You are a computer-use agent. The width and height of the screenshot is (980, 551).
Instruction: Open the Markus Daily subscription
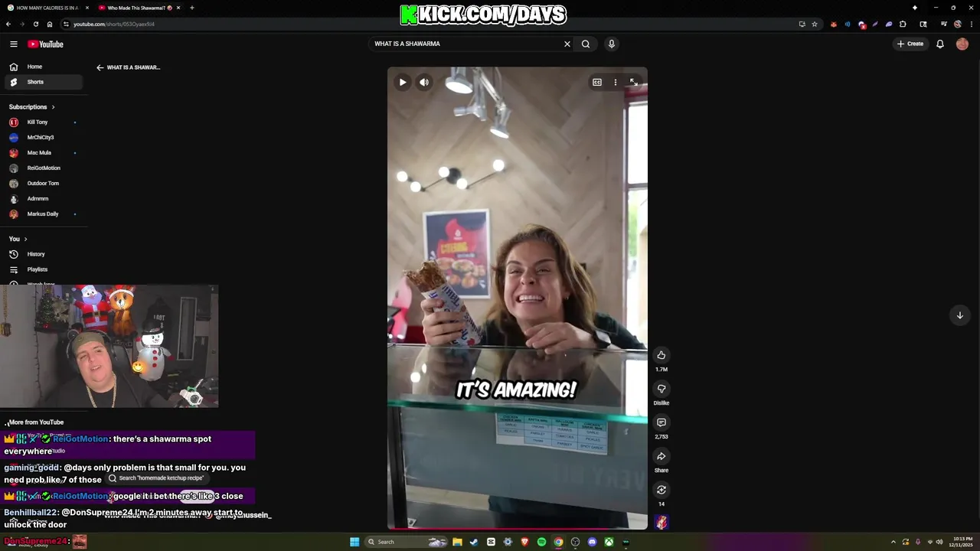point(44,214)
